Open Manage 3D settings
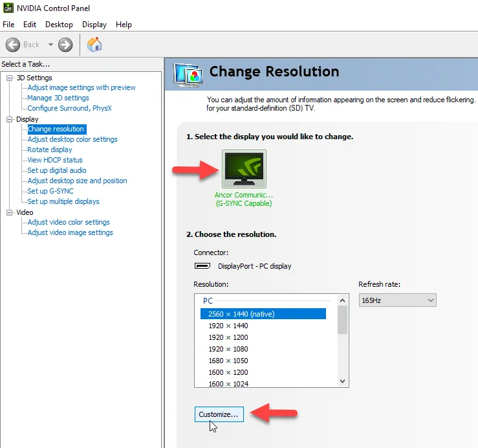 (x=58, y=98)
